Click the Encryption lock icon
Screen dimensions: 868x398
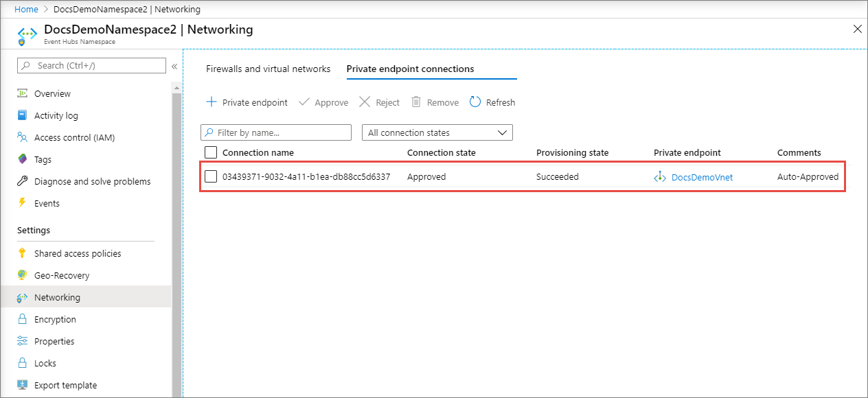[x=22, y=319]
